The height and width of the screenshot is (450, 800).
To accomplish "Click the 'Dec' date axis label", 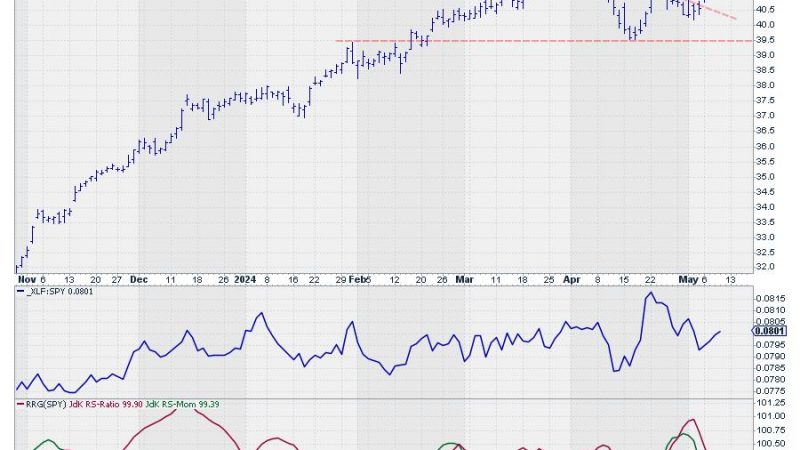I will coord(139,280).
